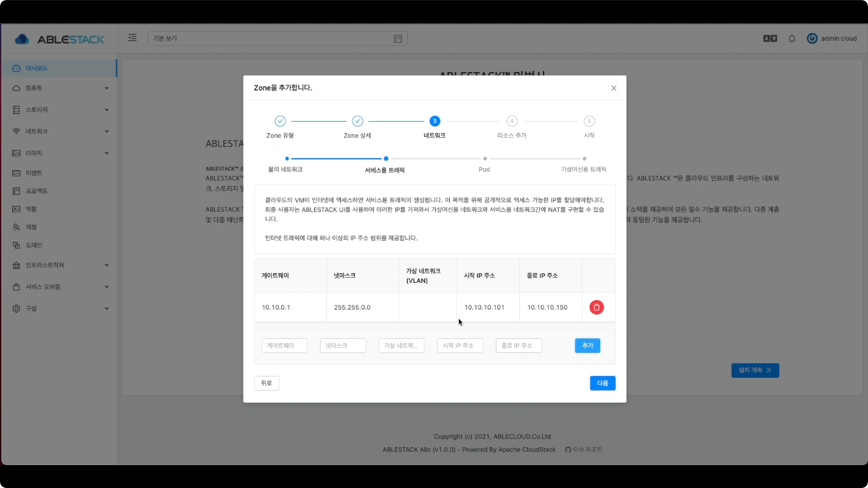
Task: Click 서비스용 트래픽 sub-step dot
Action: click(x=386, y=158)
